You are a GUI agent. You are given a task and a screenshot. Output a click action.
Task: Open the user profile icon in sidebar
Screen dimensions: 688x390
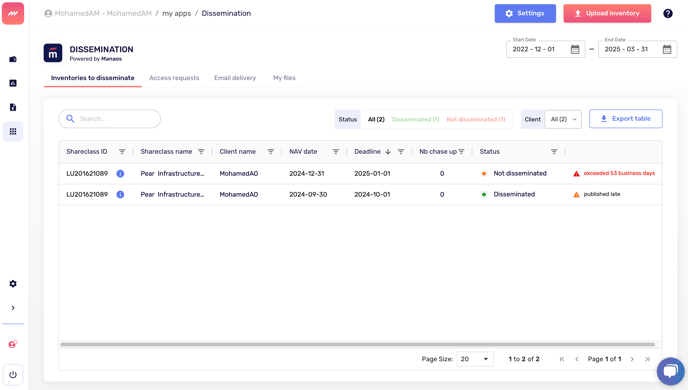(x=13, y=344)
